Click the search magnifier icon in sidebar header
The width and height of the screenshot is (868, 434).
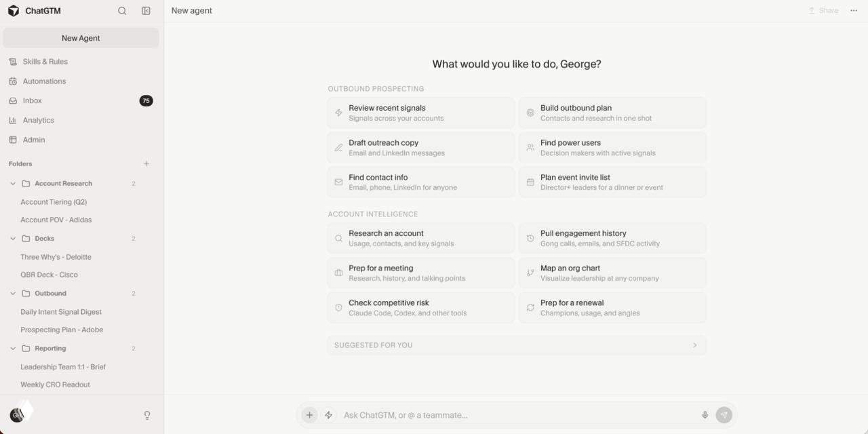122,11
